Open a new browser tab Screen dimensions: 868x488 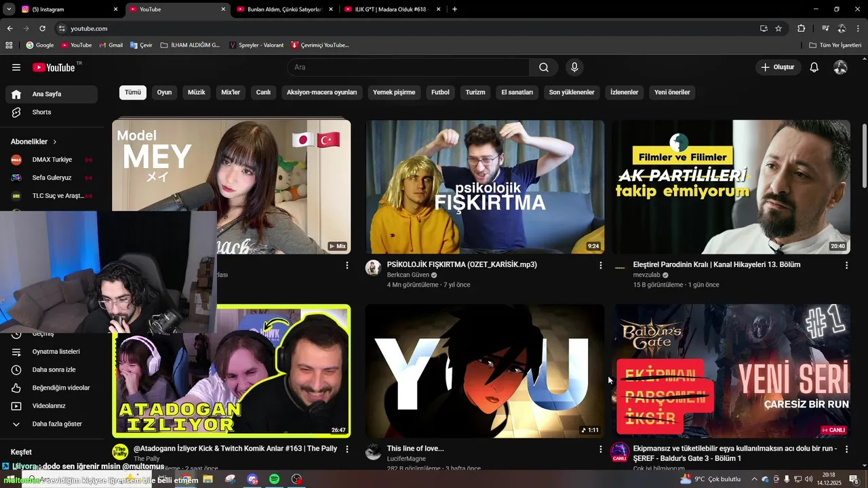click(454, 9)
